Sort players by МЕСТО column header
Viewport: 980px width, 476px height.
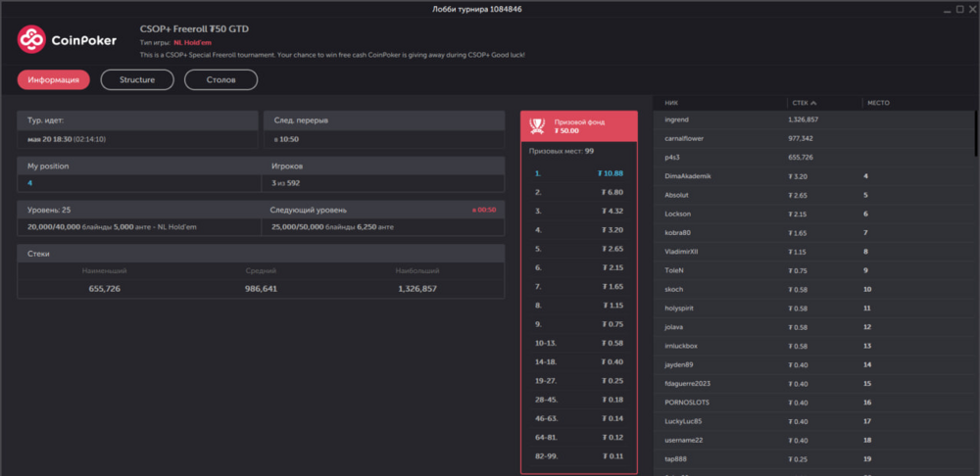click(877, 103)
